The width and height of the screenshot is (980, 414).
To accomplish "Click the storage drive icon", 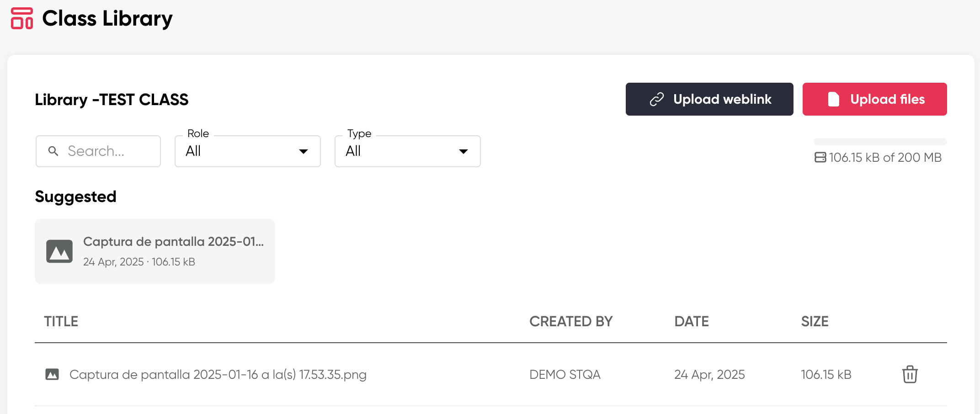I will click(820, 158).
